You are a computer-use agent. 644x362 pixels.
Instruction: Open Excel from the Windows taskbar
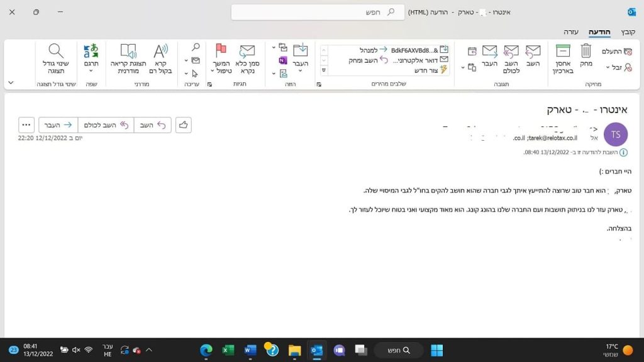coord(228,350)
